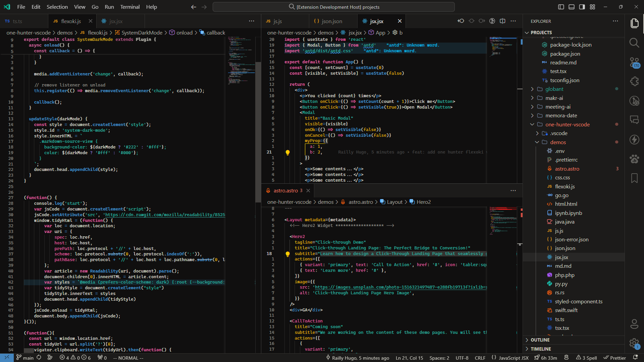Viewport: 644px width, 362px height.
Task: Open previous revision change with GitLens arrow
Action: coord(461,21)
